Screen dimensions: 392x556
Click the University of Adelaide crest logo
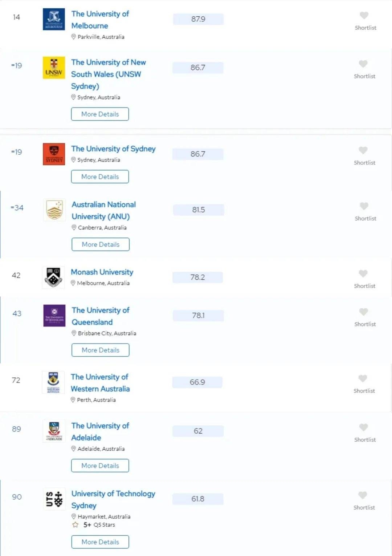coord(54,431)
